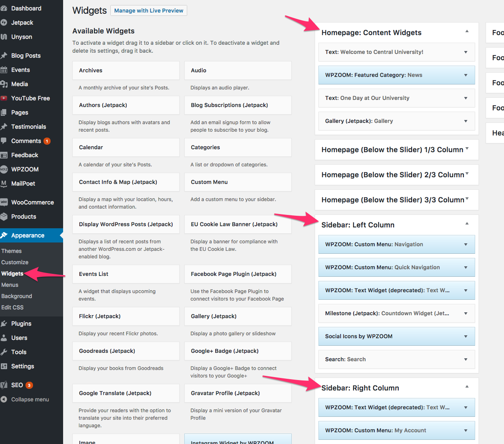This screenshot has height=444, width=504.
Task: Go to Customize under Appearance
Action: tap(15, 262)
